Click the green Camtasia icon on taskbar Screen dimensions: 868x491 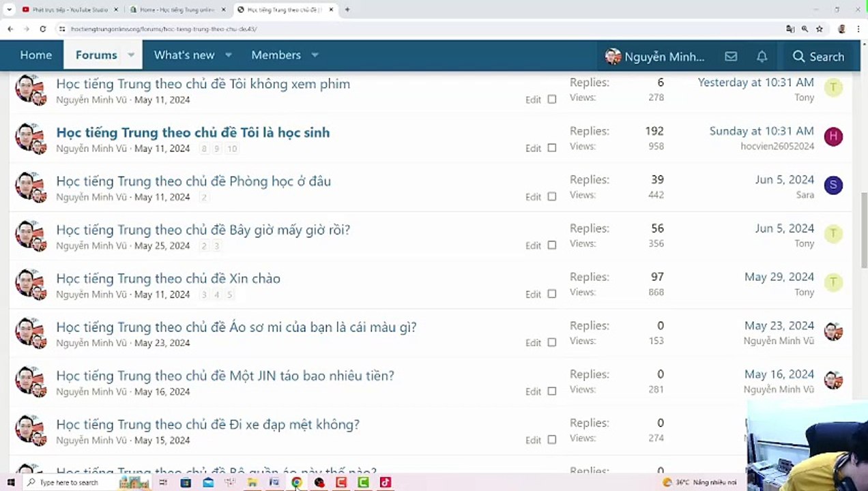pos(364,482)
